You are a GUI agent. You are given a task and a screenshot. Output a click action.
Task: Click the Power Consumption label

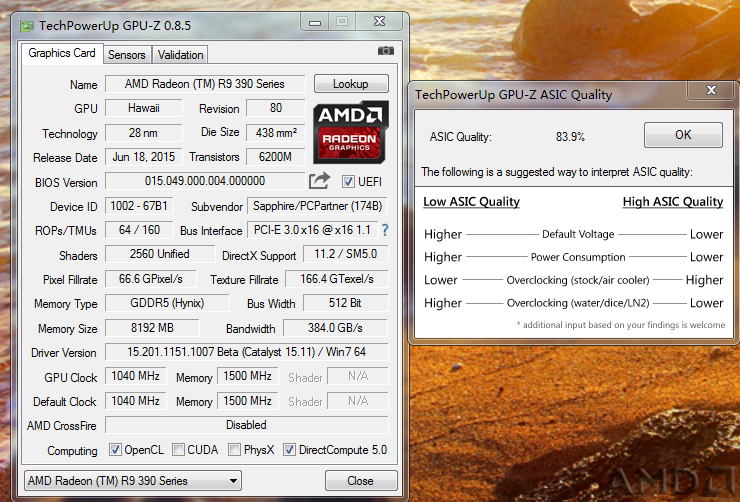coord(578,257)
